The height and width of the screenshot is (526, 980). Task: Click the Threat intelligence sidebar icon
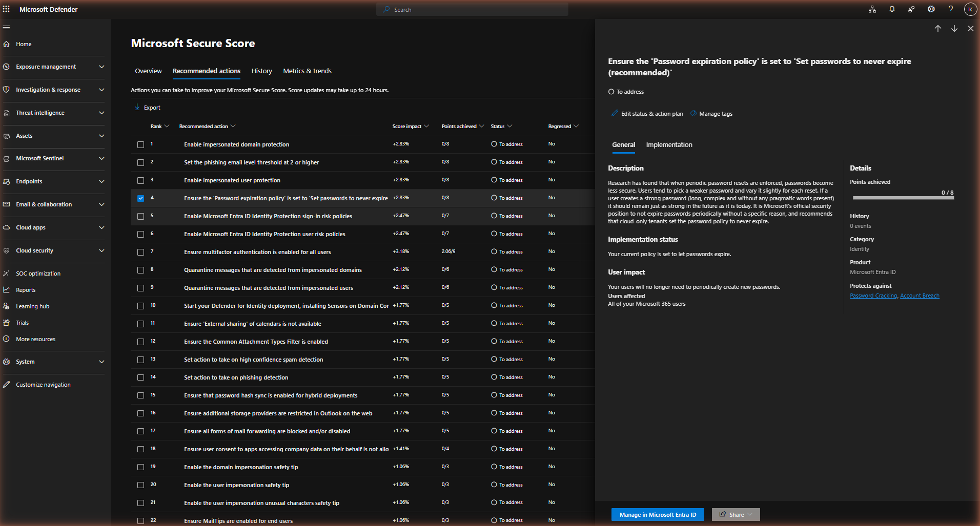(6, 113)
